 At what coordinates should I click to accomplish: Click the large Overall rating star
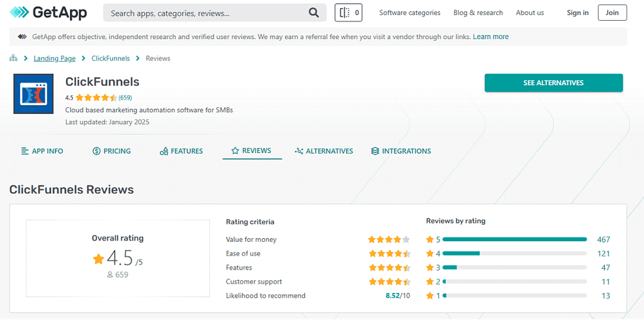(x=98, y=259)
